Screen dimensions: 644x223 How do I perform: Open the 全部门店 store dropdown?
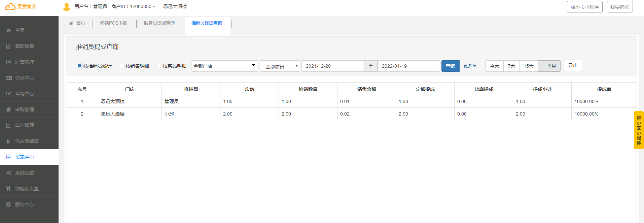(x=224, y=66)
